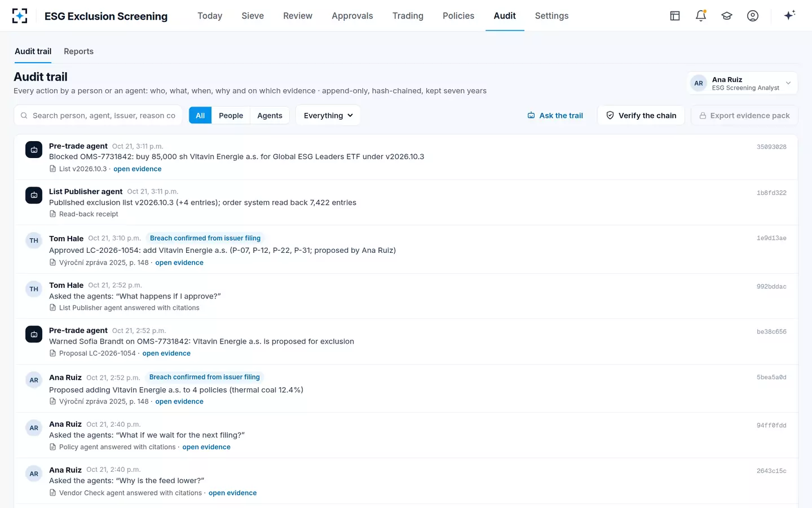812x508 pixels.
Task: Focus the search person, agent, issuer field
Action: tap(98, 115)
